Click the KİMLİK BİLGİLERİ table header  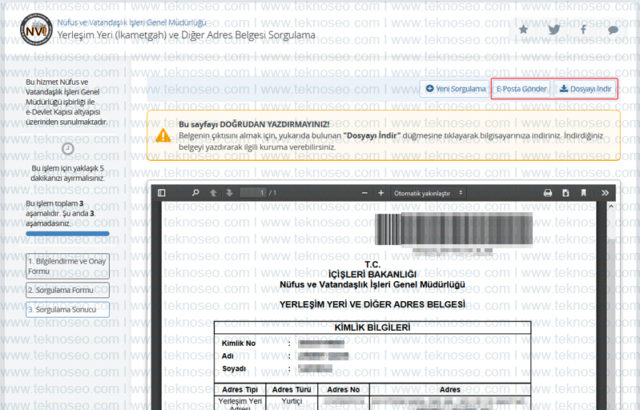pos(372,328)
